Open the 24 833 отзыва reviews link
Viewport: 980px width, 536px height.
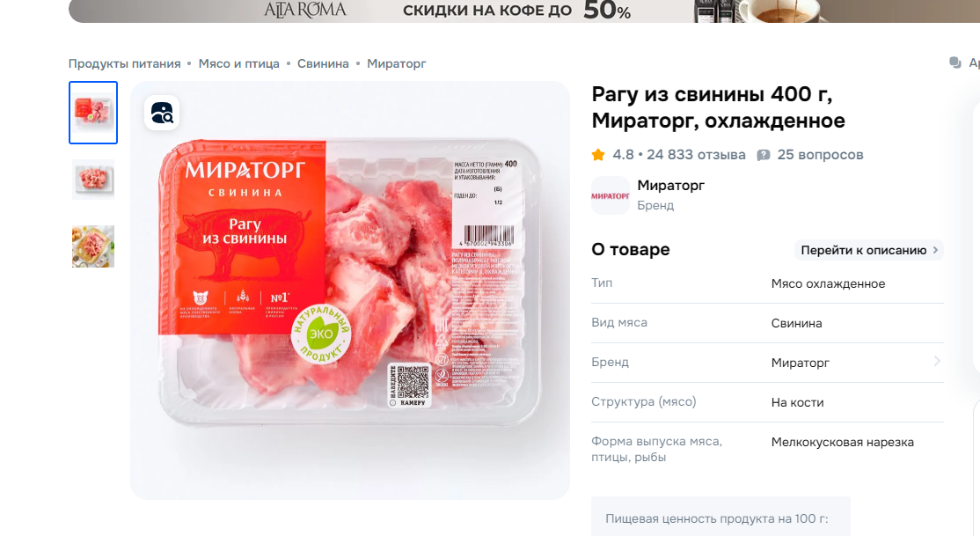point(696,155)
